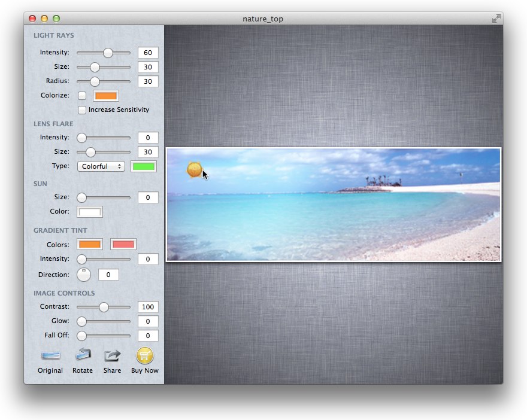This screenshot has height=420, width=527.
Task: Click the Glow value field
Action: [x=148, y=321]
